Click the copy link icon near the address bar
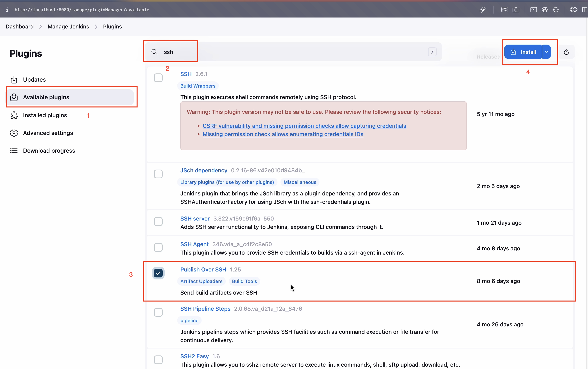Screen dimensions: 588x369 (483, 10)
